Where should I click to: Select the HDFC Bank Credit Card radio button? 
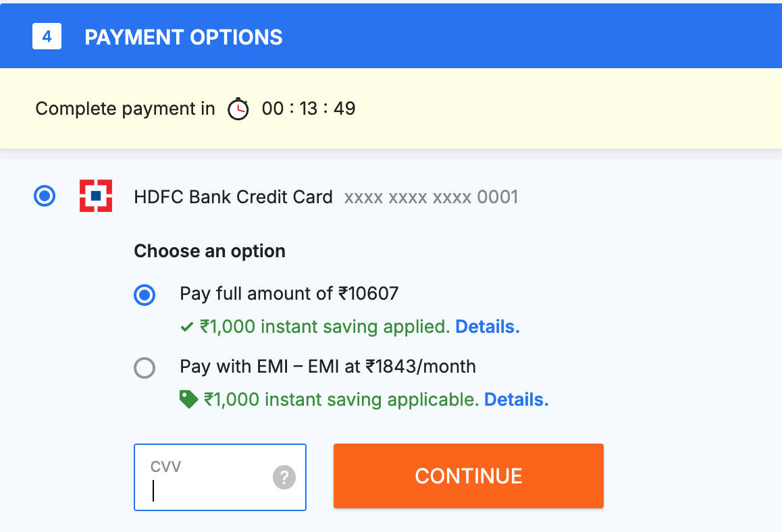point(45,196)
